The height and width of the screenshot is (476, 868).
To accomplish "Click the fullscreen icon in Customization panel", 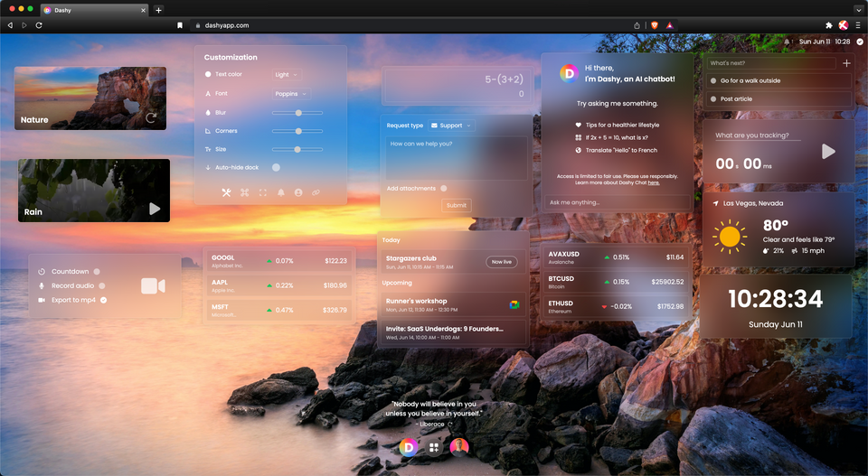I will [x=262, y=192].
